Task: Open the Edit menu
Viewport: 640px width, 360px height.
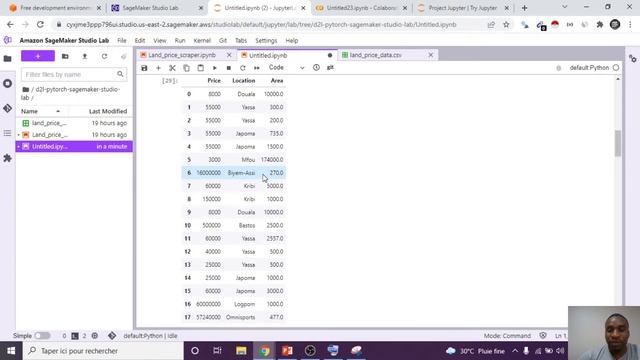Action: pos(140,40)
